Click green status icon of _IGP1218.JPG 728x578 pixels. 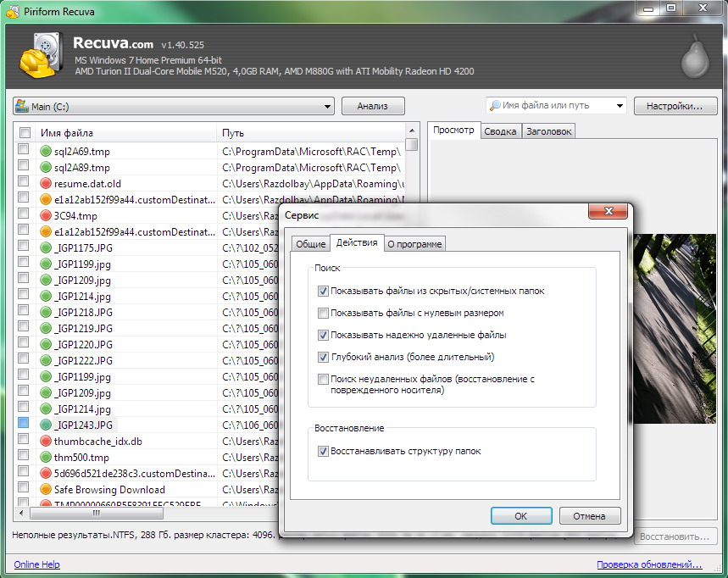pos(46,312)
